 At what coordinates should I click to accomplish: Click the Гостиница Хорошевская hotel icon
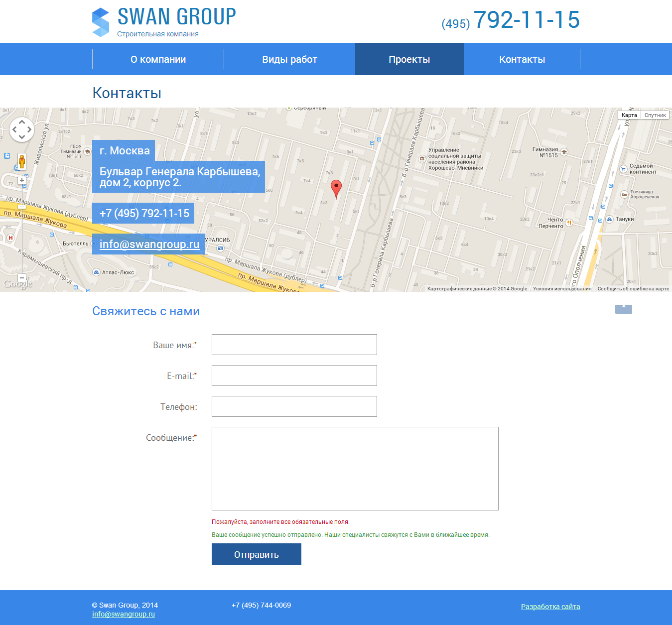[624, 194]
